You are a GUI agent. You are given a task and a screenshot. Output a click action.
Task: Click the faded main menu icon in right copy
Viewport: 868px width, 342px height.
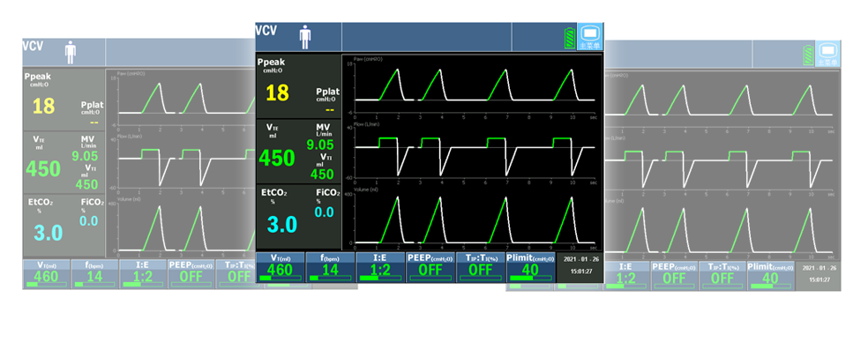coord(828,55)
